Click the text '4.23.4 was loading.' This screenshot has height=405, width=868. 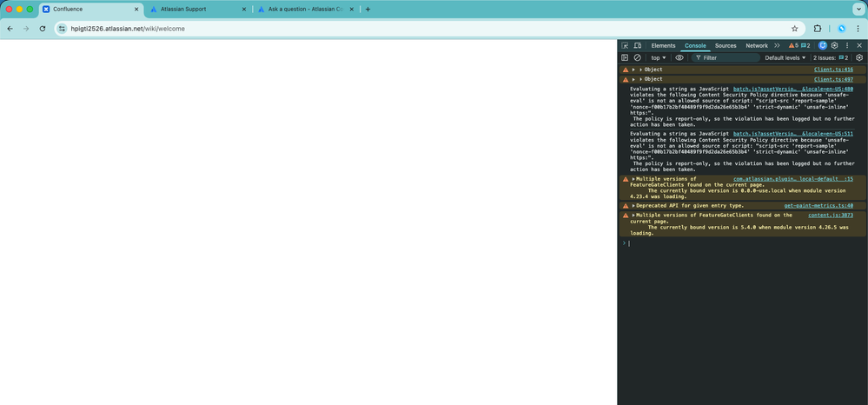(659, 196)
